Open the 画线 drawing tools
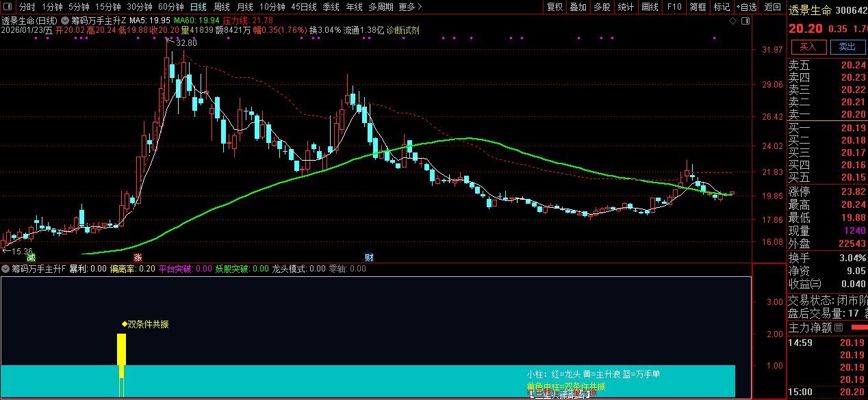The width and height of the screenshot is (868, 400). click(x=650, y=7)
